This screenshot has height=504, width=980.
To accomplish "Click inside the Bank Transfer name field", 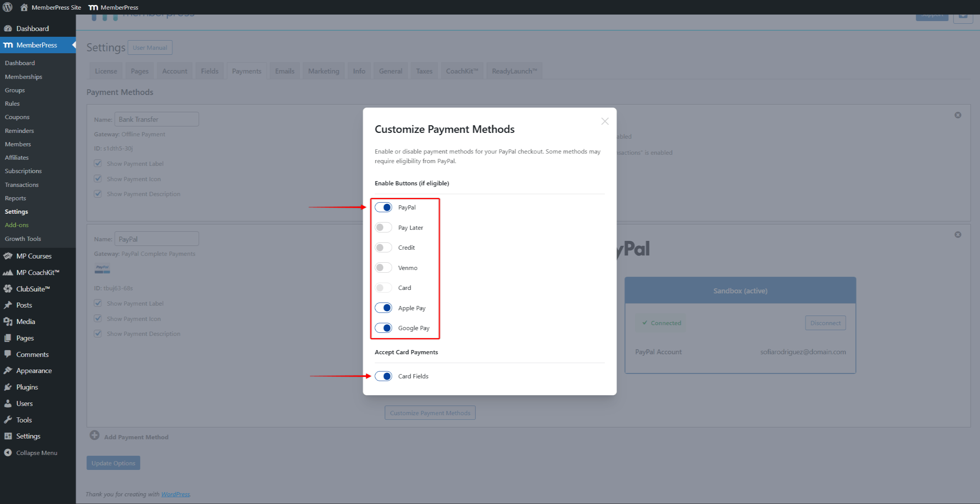I will tap(156, 119).
